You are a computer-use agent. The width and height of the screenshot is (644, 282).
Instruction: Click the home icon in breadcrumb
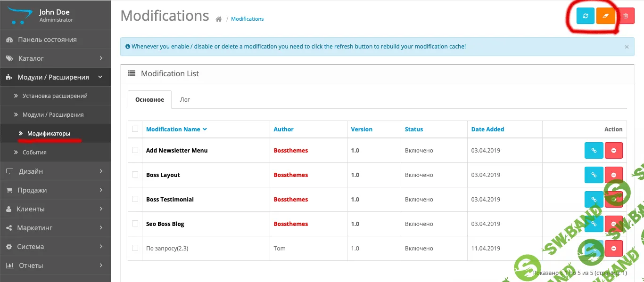click(x=219, y=19)
